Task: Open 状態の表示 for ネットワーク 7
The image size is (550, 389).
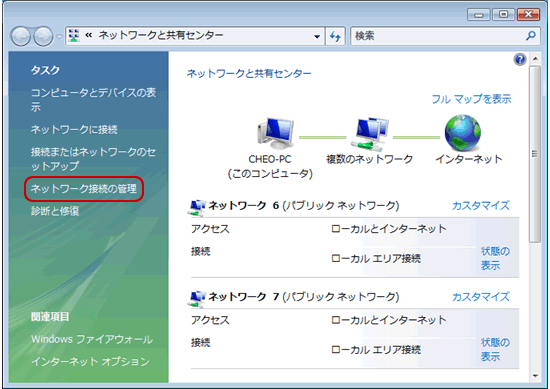Action: tap(495, 349)
